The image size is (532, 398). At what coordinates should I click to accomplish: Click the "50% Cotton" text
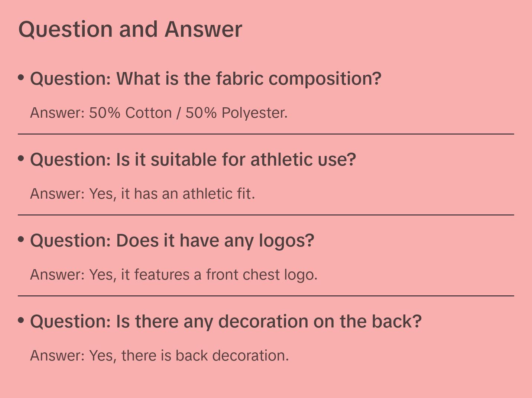(x=130, y=113)
